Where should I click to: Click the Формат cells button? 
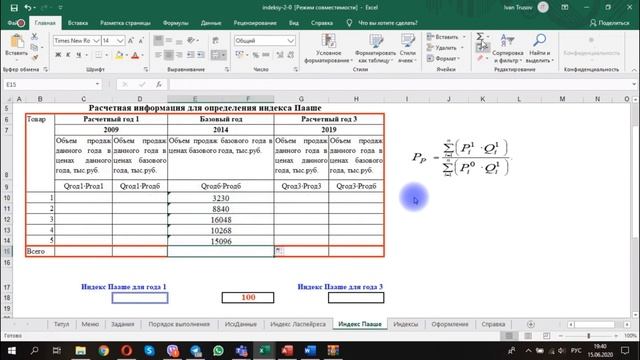click(x=443, y=58)
